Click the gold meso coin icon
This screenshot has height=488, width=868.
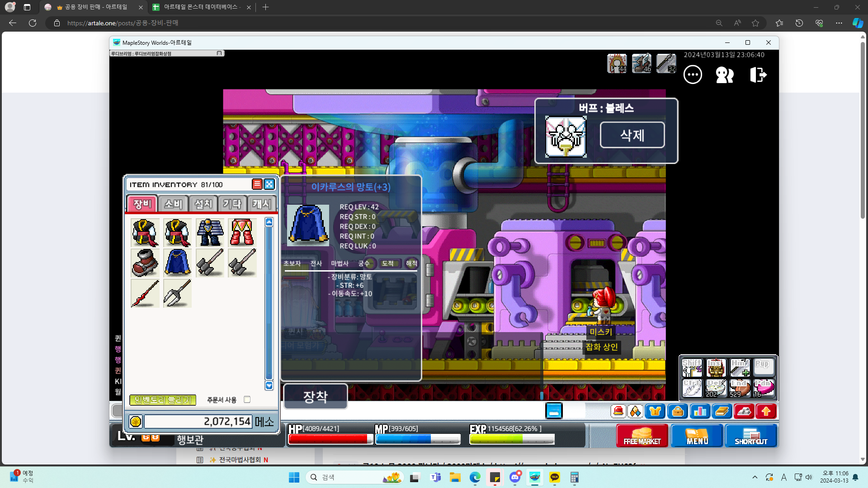(x=136, y=422)
